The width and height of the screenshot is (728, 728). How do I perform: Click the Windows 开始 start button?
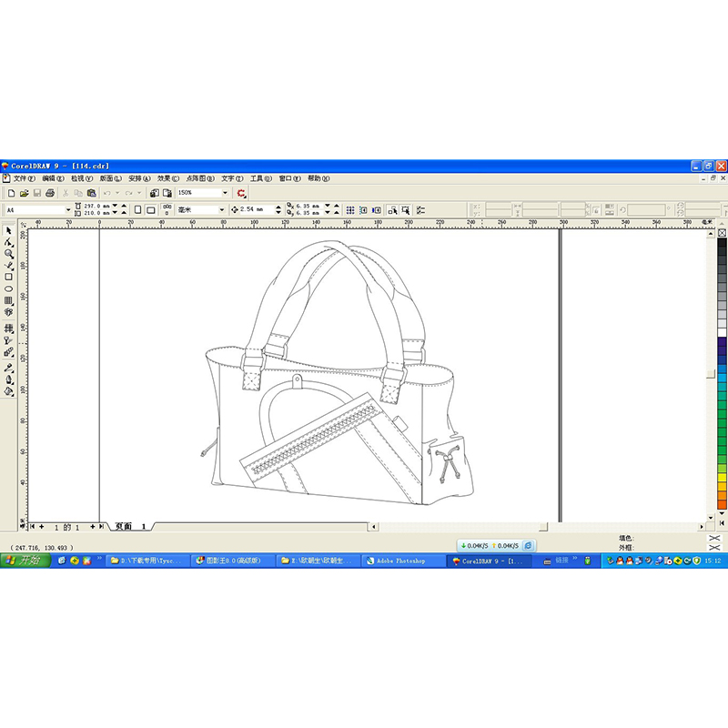click(x=25, y=561)
